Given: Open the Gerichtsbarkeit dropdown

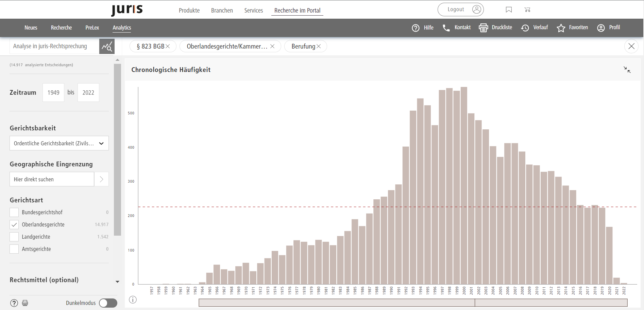Looking at the screenshot, I should tap(59, 143).
